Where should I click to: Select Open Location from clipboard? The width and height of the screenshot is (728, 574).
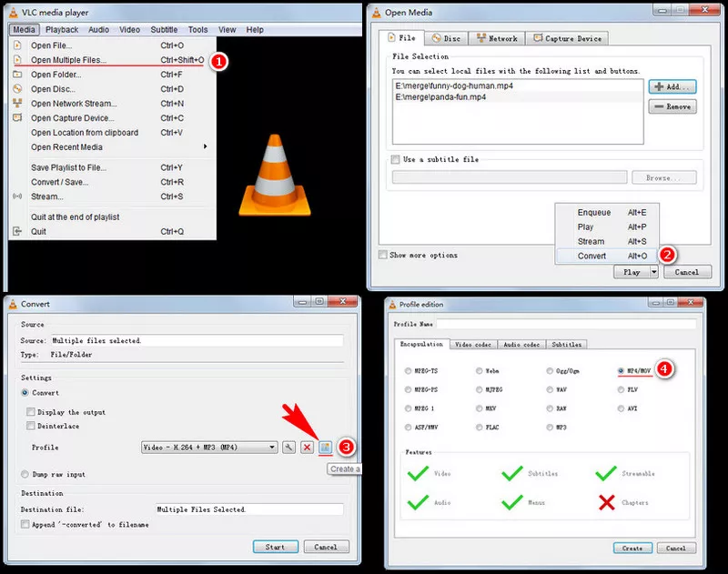click(112, 133)
